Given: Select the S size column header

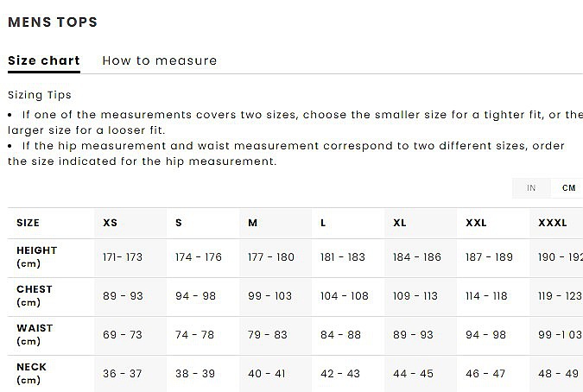Looking at the screenshot, I should [x=179, y=223].
